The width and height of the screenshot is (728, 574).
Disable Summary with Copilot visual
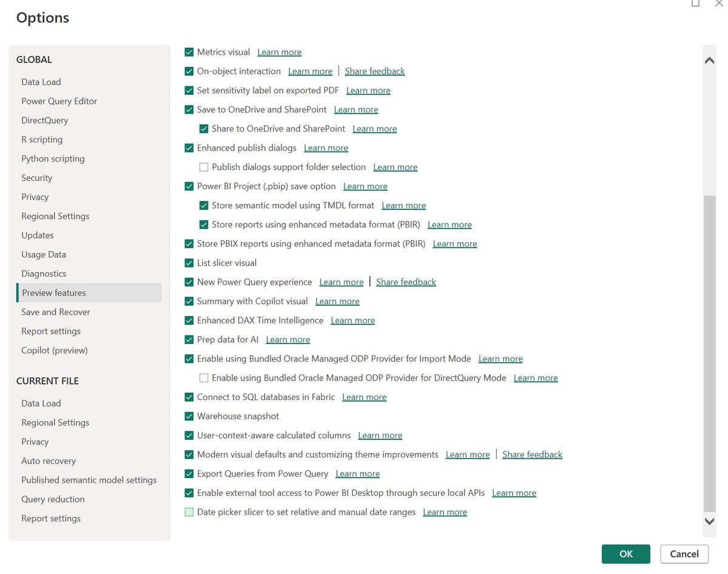[x=189, y=301]
